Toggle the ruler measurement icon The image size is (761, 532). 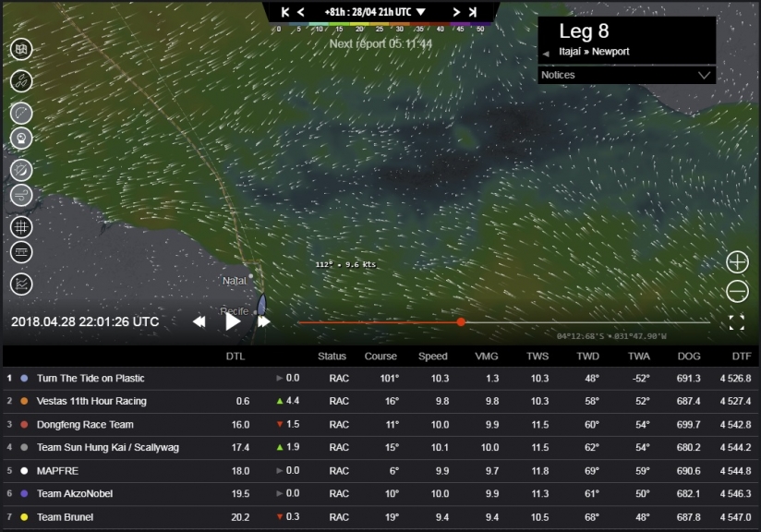tap(21, 252)
